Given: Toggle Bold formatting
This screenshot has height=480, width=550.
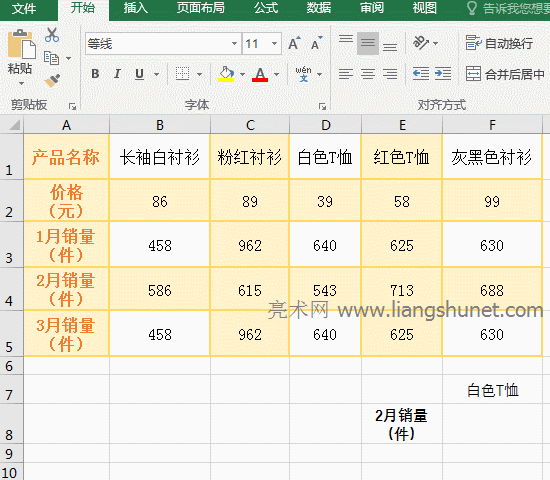Looking at the screenshot, I should [x=95, y=74].
